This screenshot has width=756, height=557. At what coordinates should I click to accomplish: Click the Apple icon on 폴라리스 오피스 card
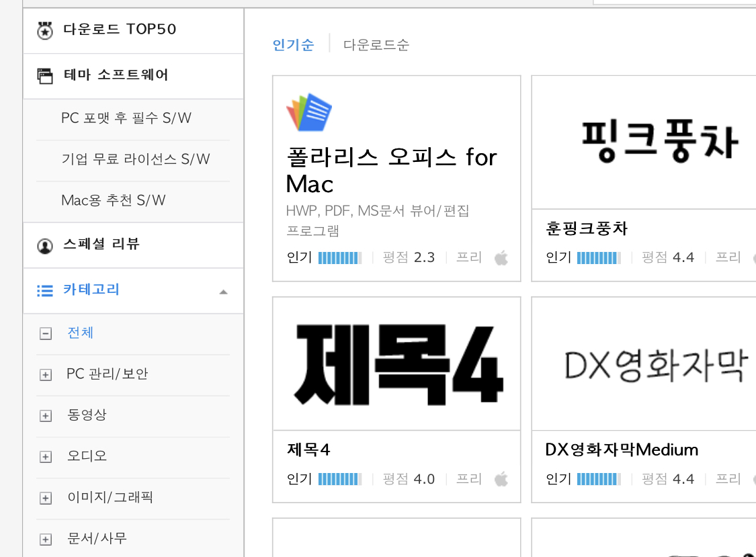point(501,258)
